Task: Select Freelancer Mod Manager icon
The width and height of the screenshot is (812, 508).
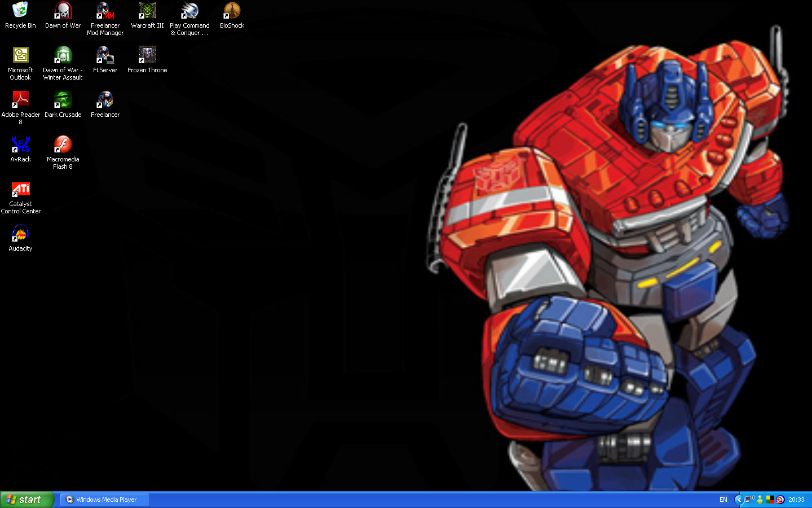Action: click(105, 19)
